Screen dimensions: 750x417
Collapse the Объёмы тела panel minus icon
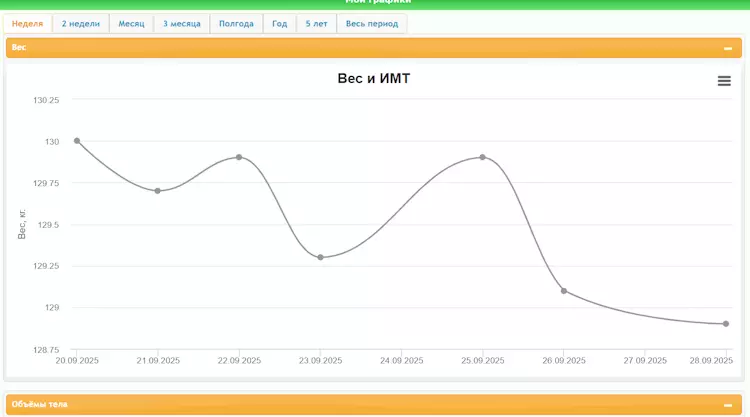tap(728, 405)
